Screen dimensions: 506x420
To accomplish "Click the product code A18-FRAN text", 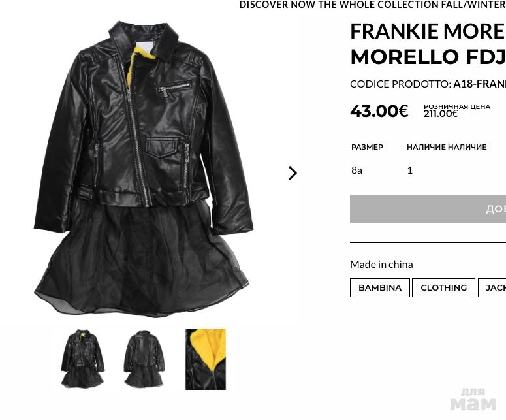I will [479, 84].
